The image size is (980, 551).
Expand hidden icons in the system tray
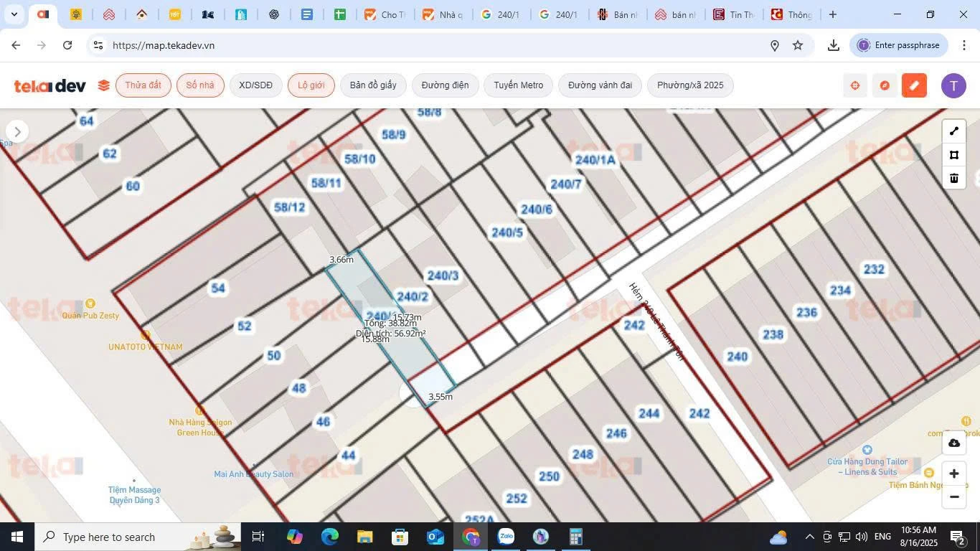click(809, 536)
